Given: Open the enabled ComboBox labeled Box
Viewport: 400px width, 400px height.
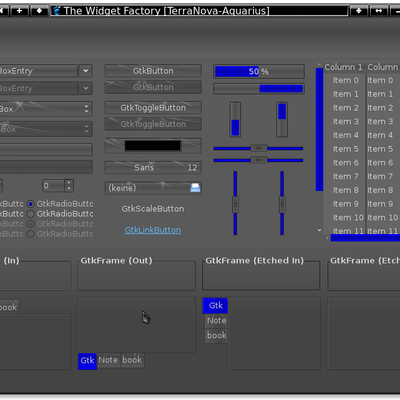Looking at the screenshot, I should pos(46,109).
